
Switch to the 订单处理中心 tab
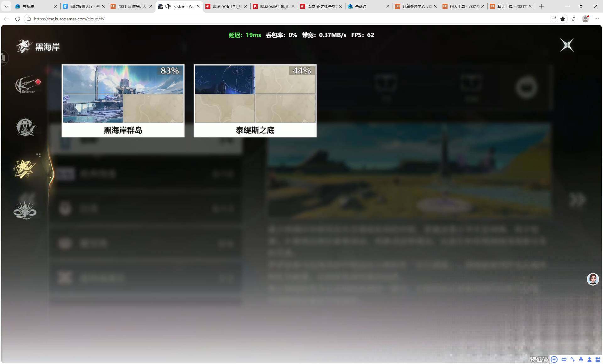[416, 6]
